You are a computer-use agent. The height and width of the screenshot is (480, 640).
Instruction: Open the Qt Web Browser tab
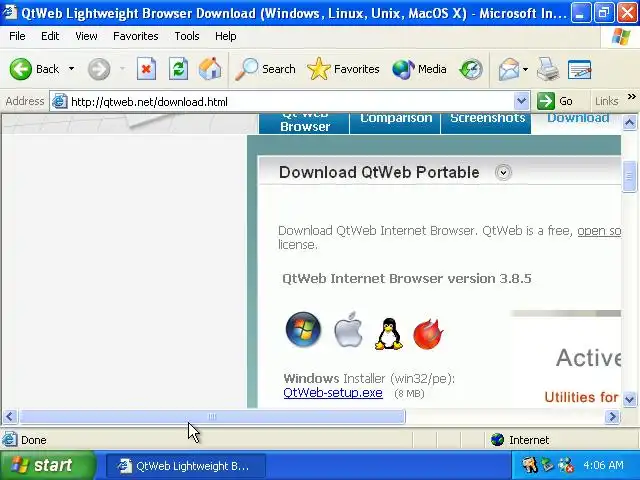(x=304, y=124)
